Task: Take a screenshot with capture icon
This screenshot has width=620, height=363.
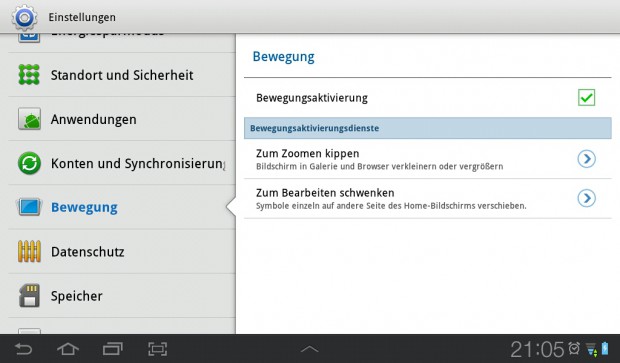Action: pos(157,349)
